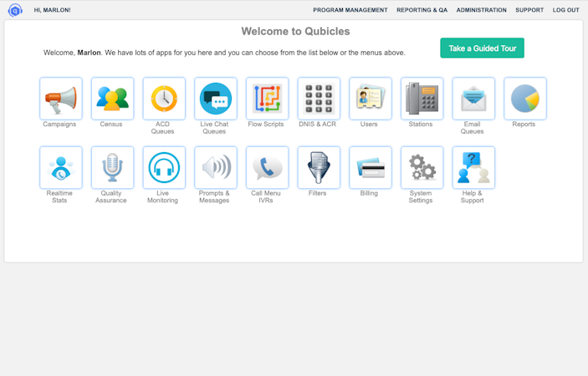The height and width of the screenshot is (376, 588).
Task: Open Prompts & Messages speaker icon
Action: coord(216,168)
